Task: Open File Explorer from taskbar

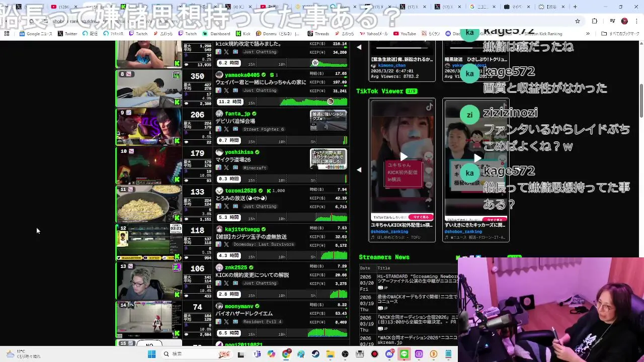Action: click(330, 354)
